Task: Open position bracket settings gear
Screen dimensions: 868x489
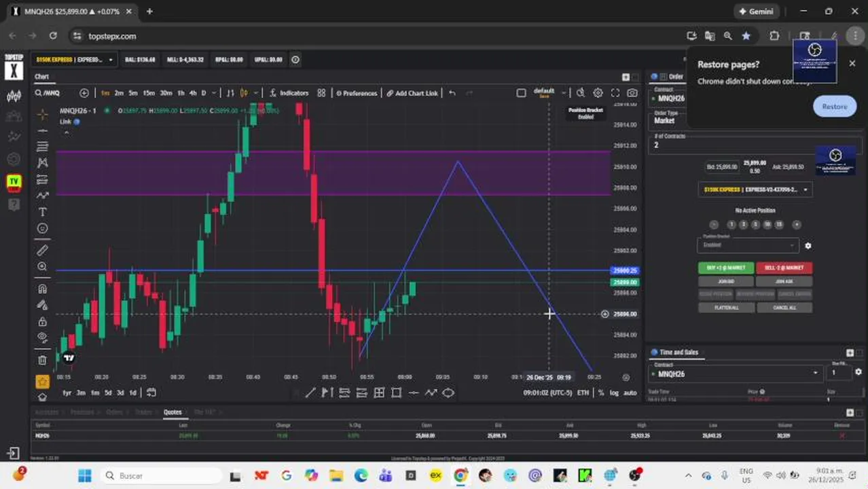Action: pos(808,246)
